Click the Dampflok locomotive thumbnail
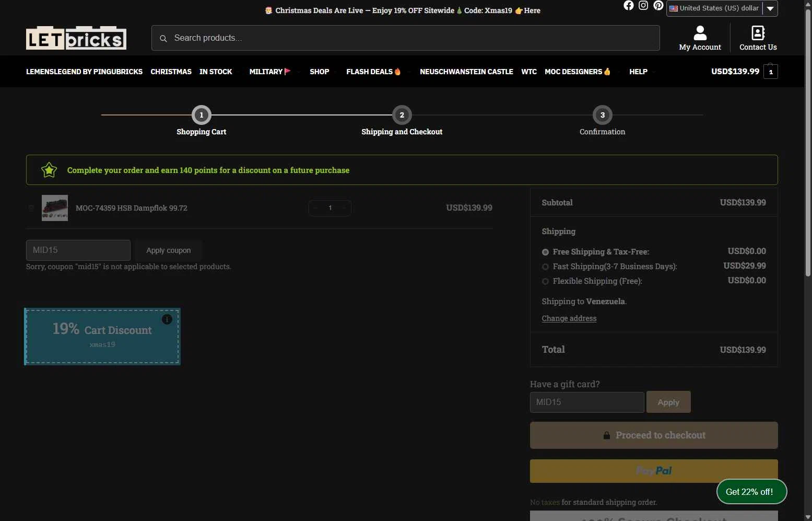This screenshot has width=812, height=521. coord(55,208)
